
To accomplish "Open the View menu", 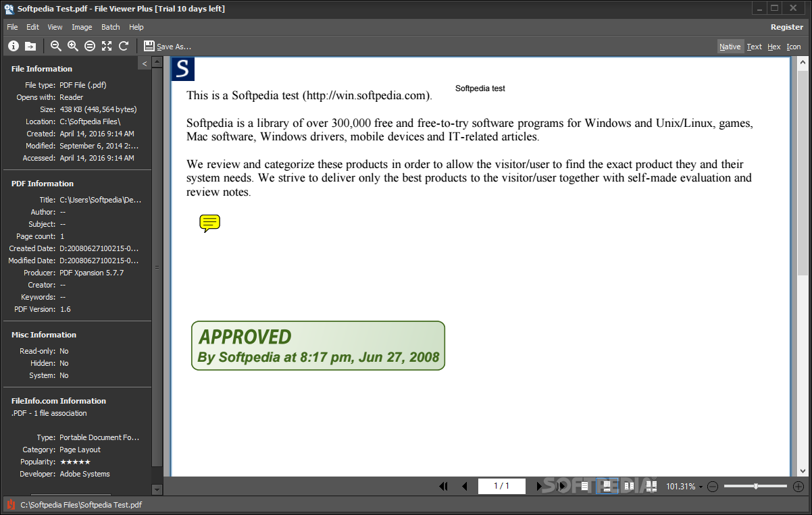I will click(x=55, y=27).
